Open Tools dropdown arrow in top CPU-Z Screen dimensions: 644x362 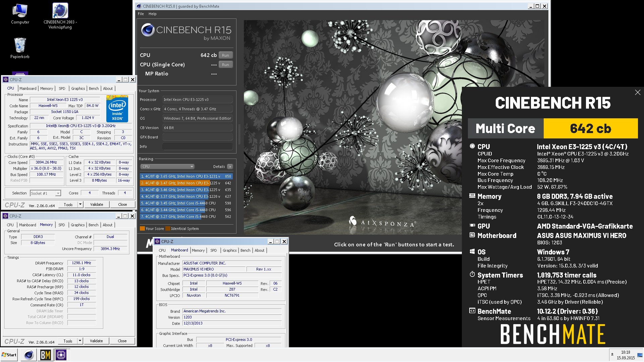[80, 204]
